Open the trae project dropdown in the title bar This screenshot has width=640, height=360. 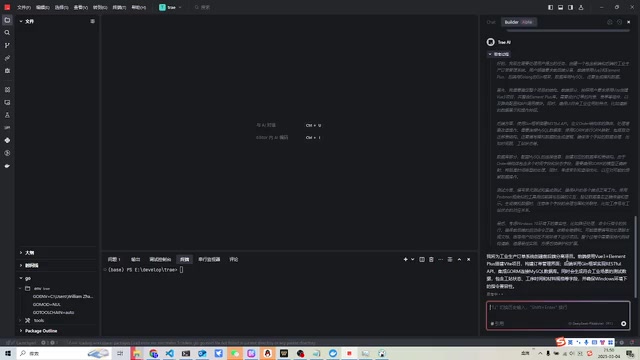click(170, 7)
